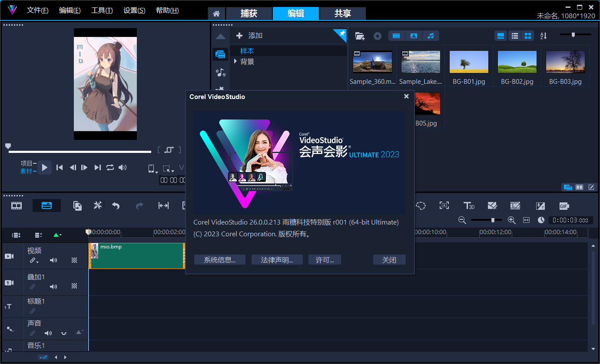Zoom out the timeline

pyautogui.click(x=462, y=220)
